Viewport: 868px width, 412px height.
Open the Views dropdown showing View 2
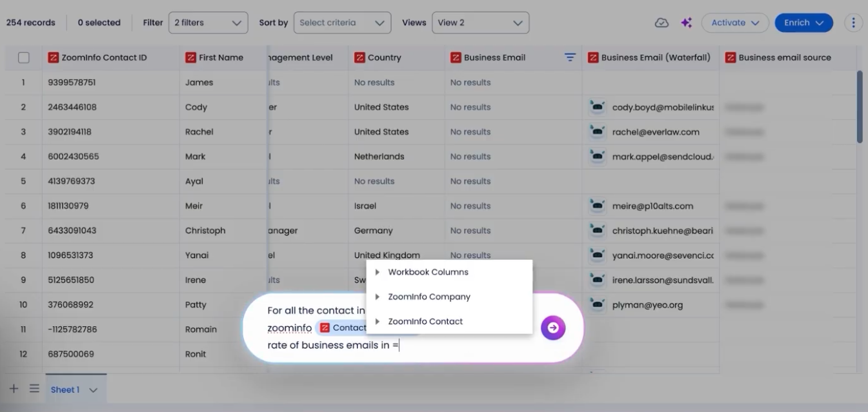tap(480, 23)
